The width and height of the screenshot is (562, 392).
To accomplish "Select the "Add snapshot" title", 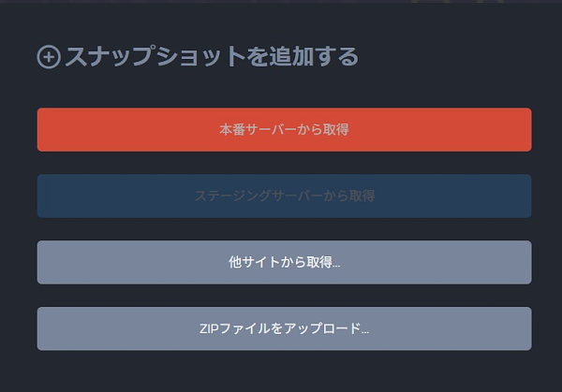I will tap(211, 57).
